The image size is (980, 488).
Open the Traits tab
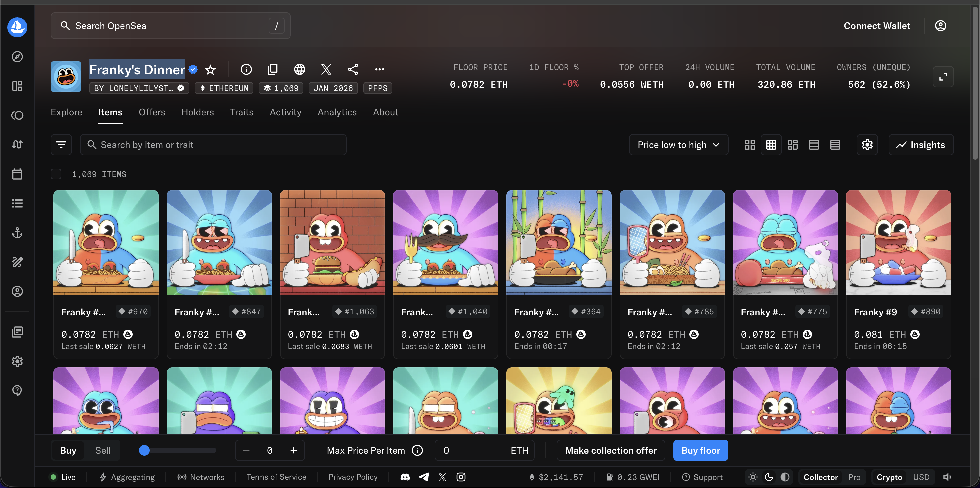click(242, 112)
